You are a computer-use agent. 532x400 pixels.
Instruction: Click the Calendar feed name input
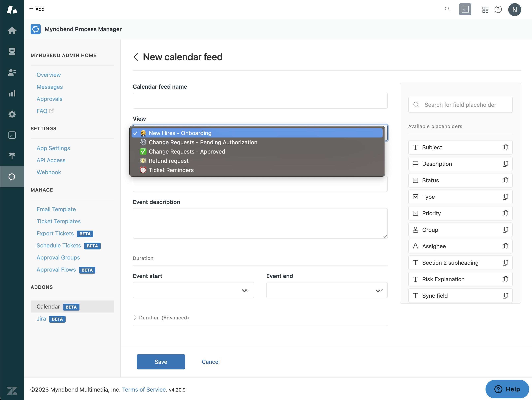260,101
